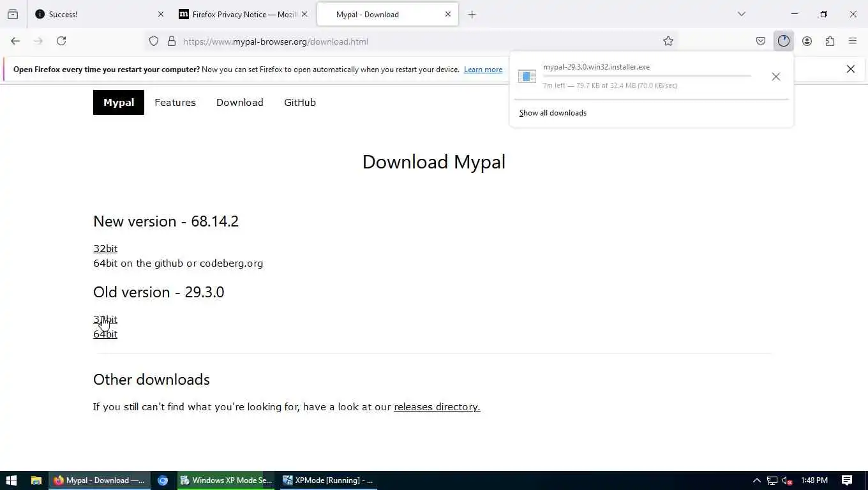The height and width of the screenshot is (490, 868).
Task: Open the Action Center notifications icon
Action: point(847,480)
